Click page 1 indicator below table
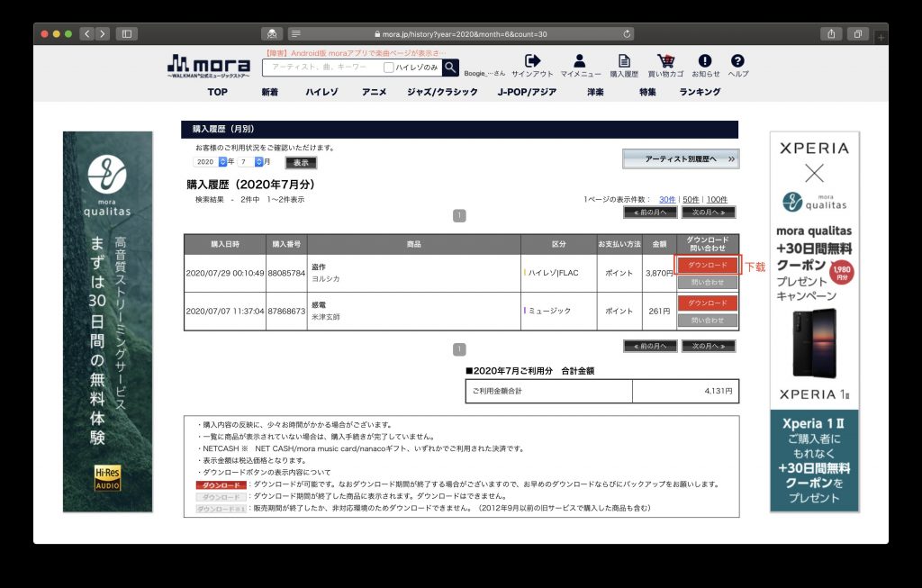Image resolution: width=922 pixels, height=588 pixels. 459,349
